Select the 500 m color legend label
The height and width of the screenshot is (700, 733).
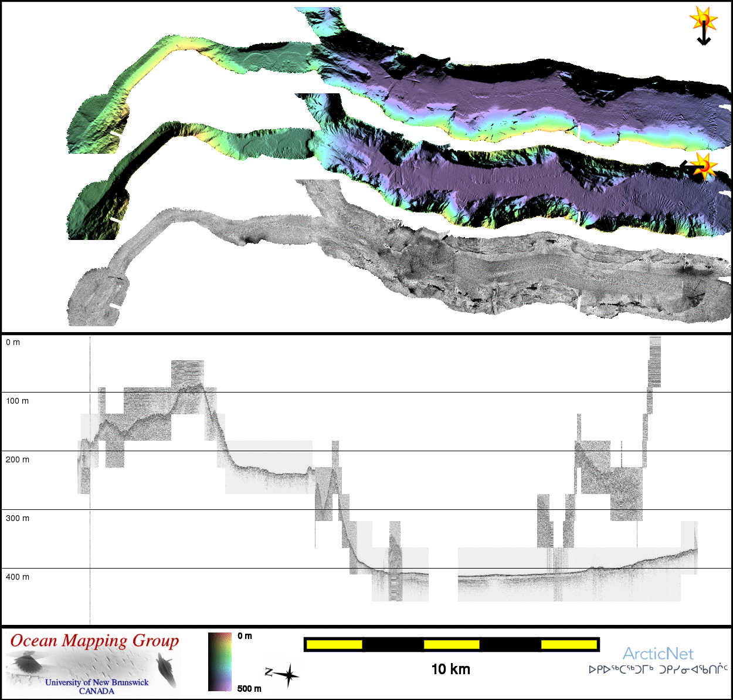coord(249,688)
